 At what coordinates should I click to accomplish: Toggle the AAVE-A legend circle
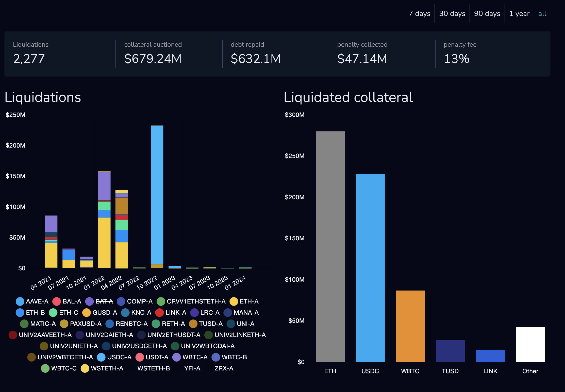[x=20, y=301]
